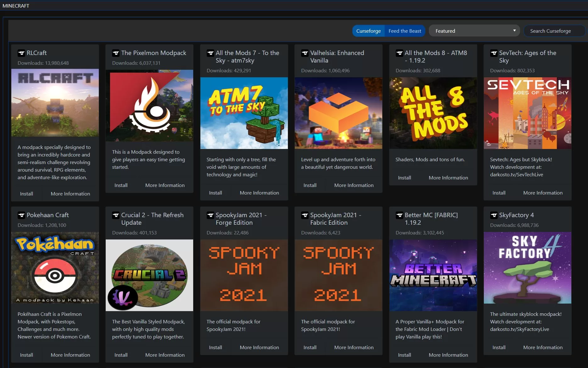Image resolution: width=588 pixels, height=368 pixels.
Task: Click the Crucial 2 thumbnail image
Action: [x=149, y=275]
